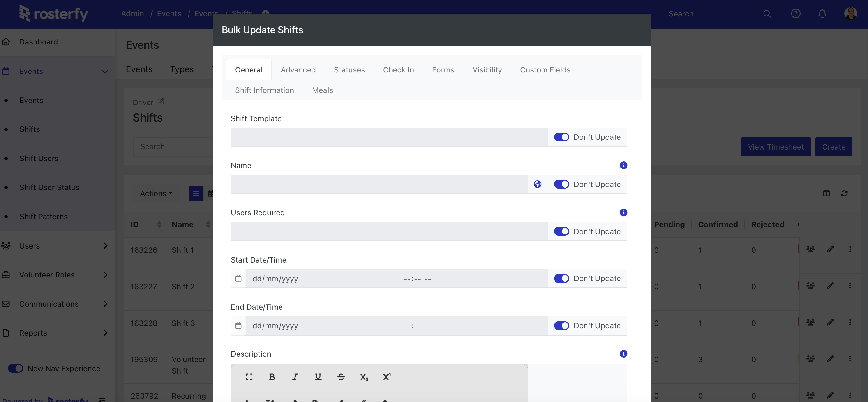Toggle fullscreen in the description editor
The height and width of the screenshot is (402, 868).
click(x=249, y=377)
